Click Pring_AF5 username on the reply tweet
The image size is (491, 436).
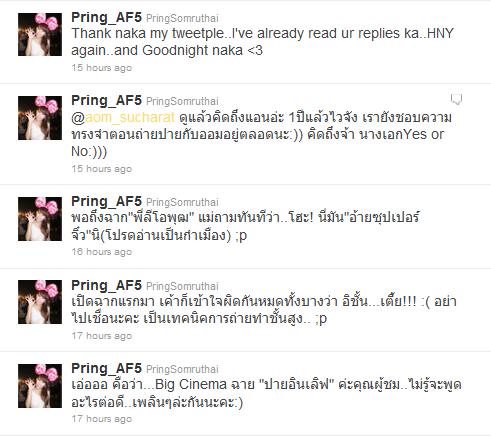(x=107, y=100)
